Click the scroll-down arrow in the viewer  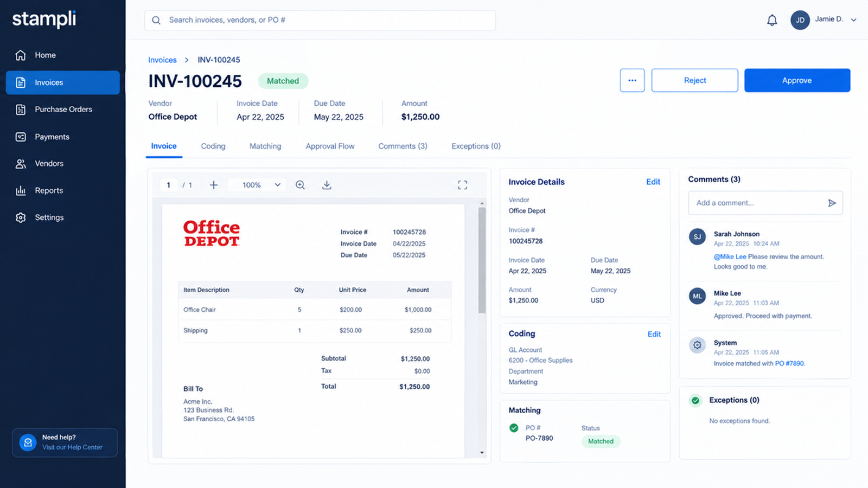pyautogui.click(x=482, y=452)
